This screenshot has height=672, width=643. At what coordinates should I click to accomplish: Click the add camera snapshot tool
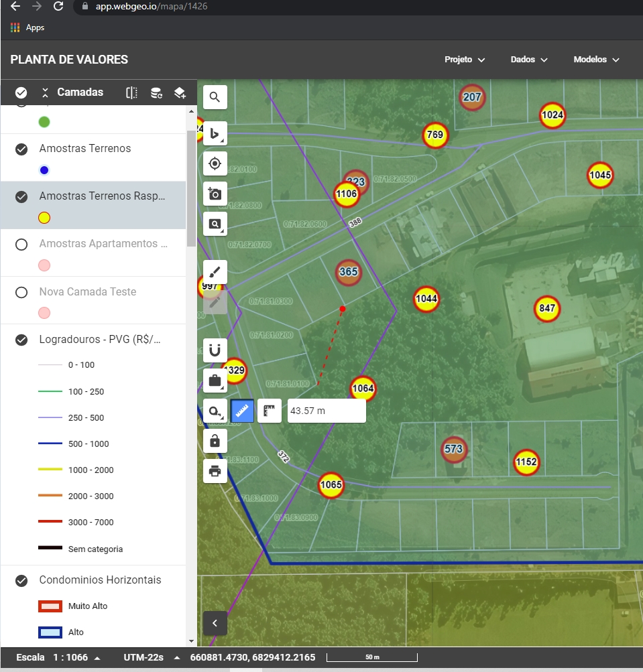point(215,194)
